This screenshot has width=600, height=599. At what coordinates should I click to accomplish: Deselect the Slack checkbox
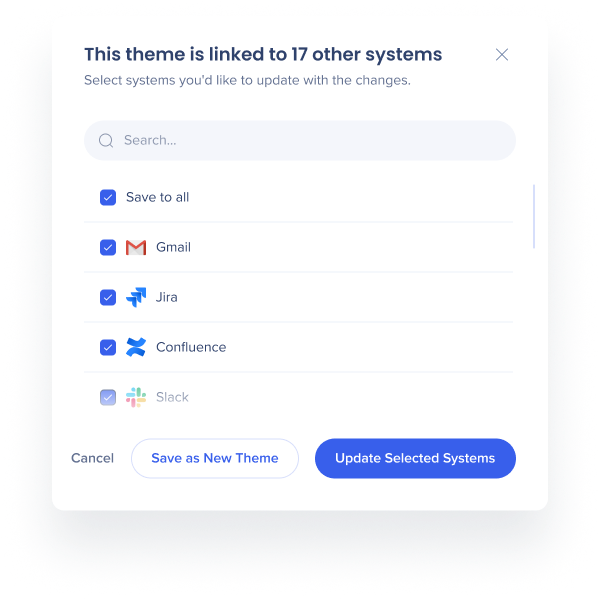coord(108,397)
